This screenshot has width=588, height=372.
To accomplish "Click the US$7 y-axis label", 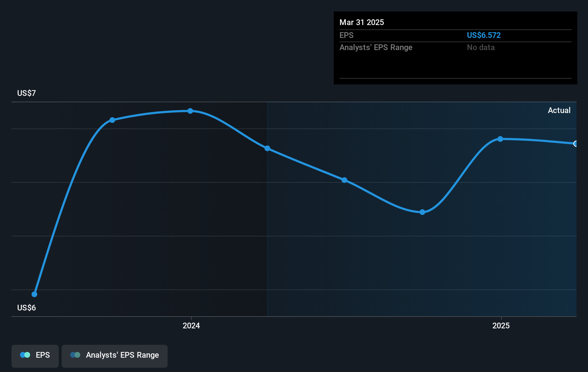I will coord(26,93).
